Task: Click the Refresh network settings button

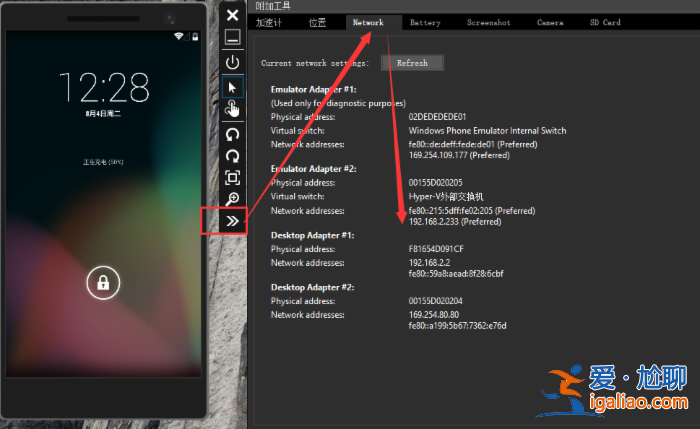Action: pos(412,62)
